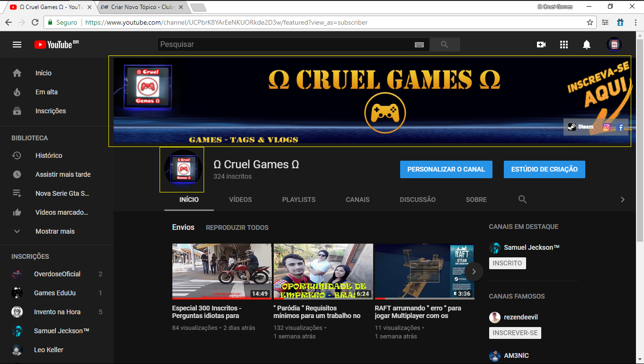Open the OverdoseOficial subscription
Screen dimensions: 644x364
pos(57,274)
